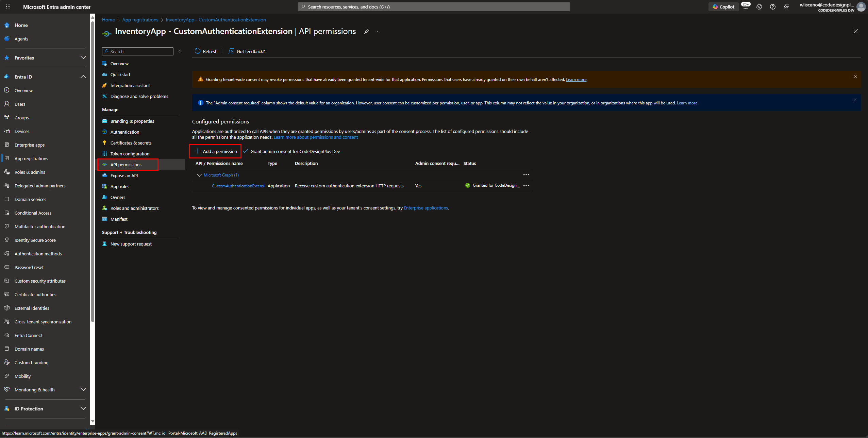
Task: Click the App roles grid icon
Action: pyautogui.click(x=105, y=186)
